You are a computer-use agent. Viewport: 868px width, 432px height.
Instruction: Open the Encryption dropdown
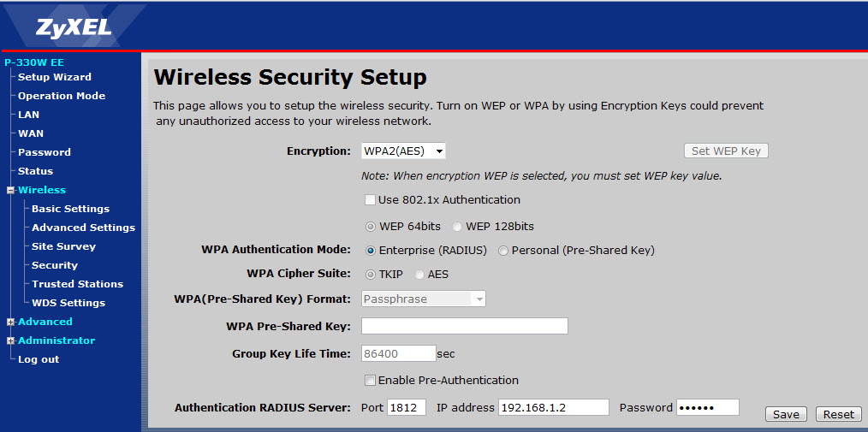click(x=403, y=151)
